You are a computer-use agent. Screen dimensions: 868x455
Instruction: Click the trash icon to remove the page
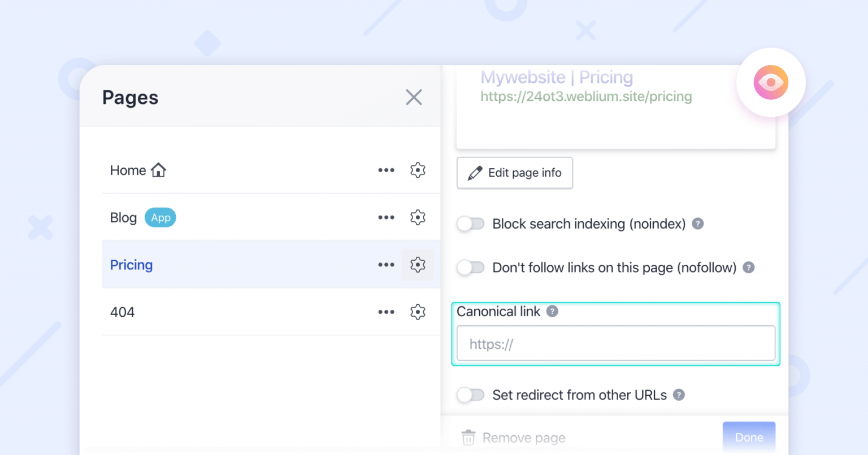[x=468, y=438]
